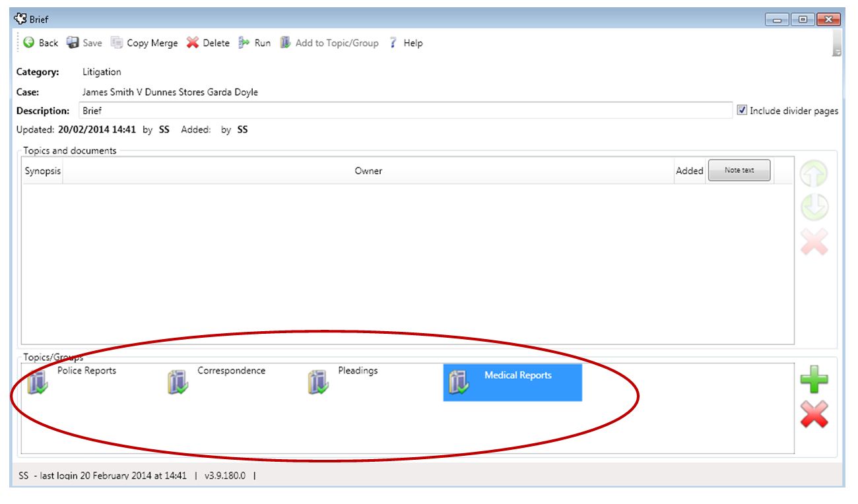Close the Brief window
858x504 pixels.
click(828, 20)
